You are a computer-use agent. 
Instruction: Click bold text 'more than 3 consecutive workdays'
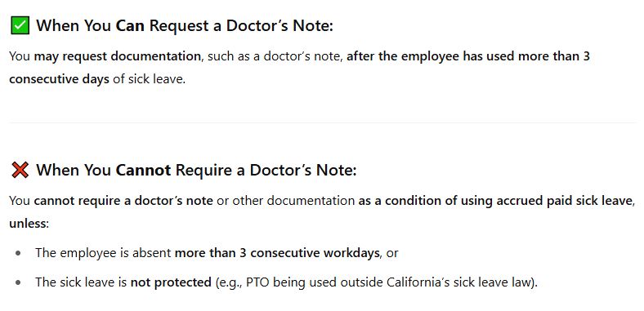pyautogui.click(x=277, y=253)
